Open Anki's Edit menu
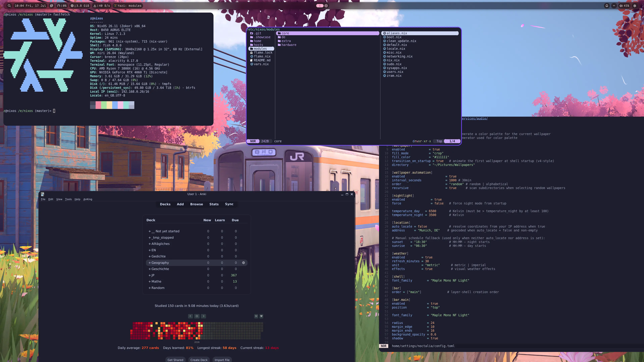The width and height of the screenshot is (644, 362). point(51,199)
